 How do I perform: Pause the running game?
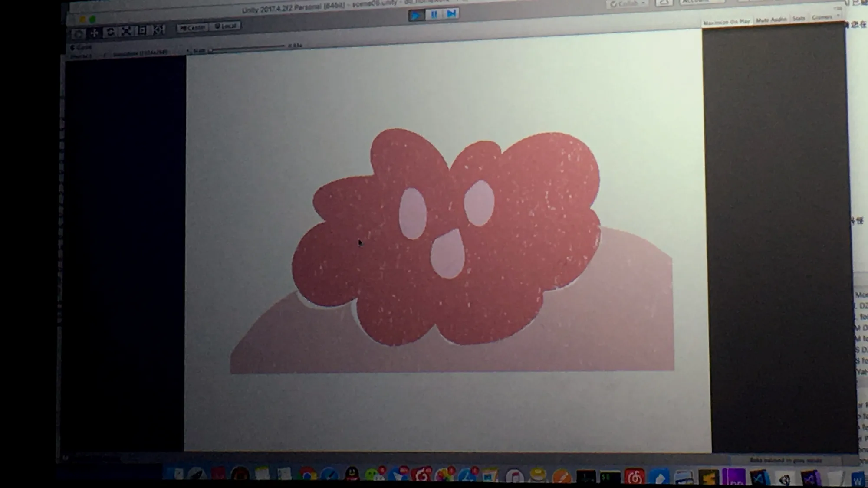point(434,15)
